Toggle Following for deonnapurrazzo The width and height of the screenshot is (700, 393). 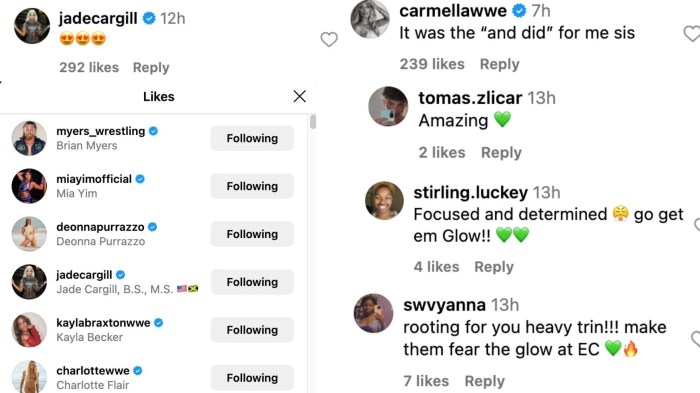click(x=252, y=234)
